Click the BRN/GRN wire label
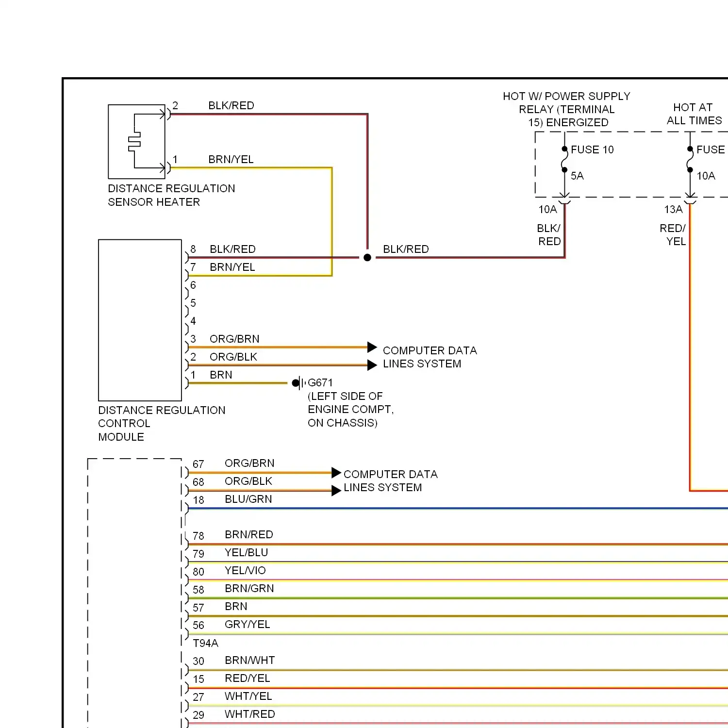 [x=249, y=588]
